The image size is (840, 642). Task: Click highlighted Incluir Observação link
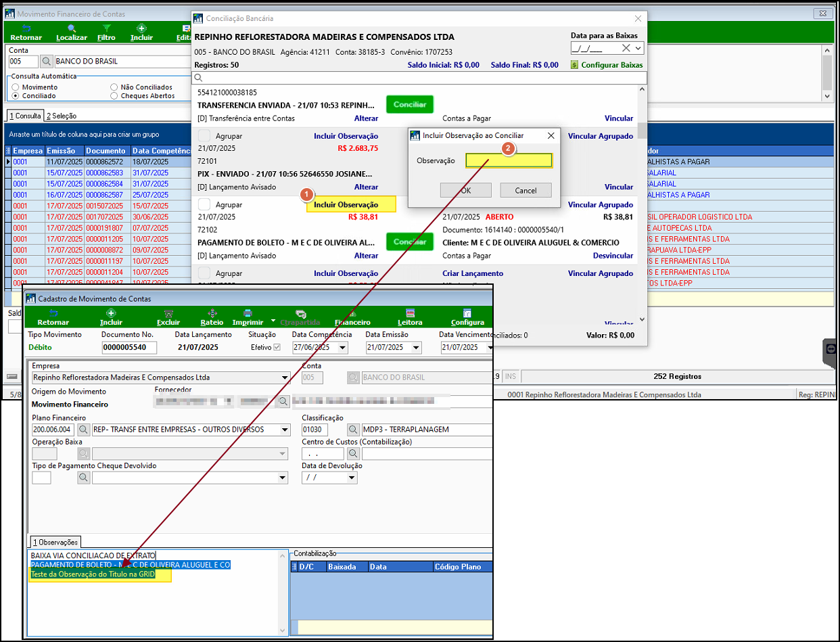click(346, 204)
